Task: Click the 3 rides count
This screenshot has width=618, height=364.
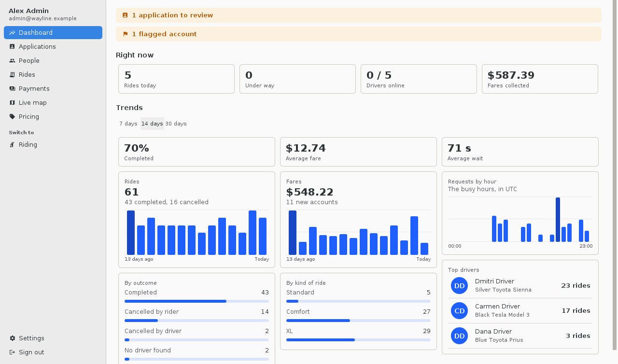Action: coord(578,336)
